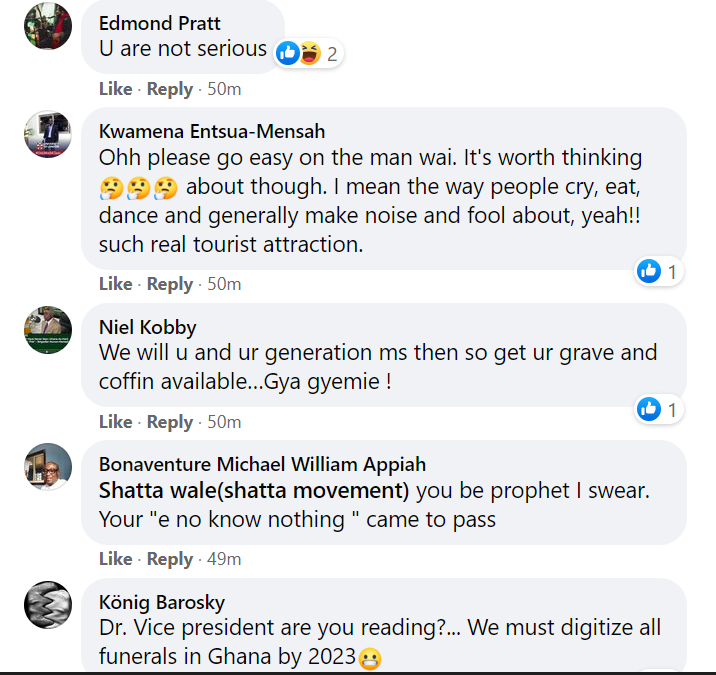This screenshot has height=675, width=716.
Task: Open the 49m timestamp on Bonaventure's comment
Action: coord(223,559)
